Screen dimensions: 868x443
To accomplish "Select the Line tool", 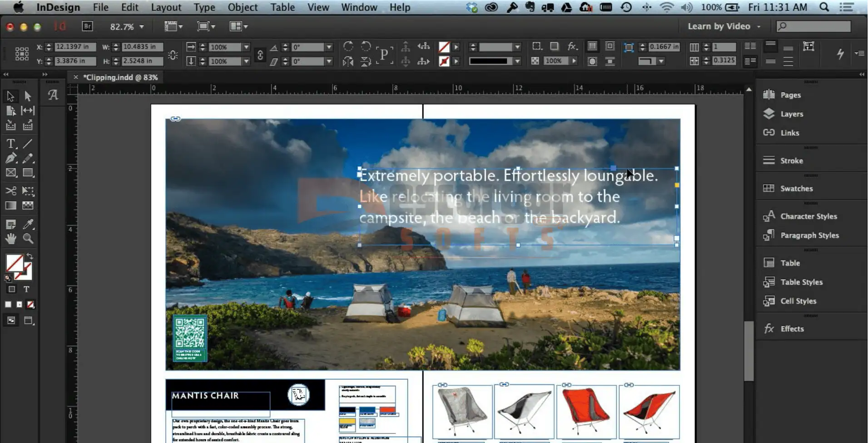I will (x=28, y=144).
